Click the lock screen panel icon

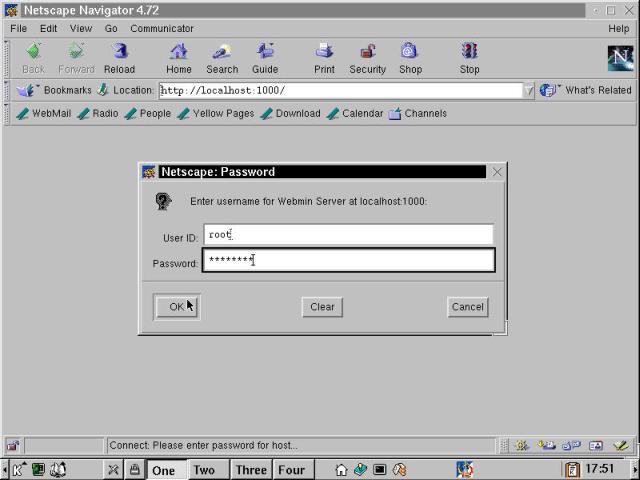[134, 470]
